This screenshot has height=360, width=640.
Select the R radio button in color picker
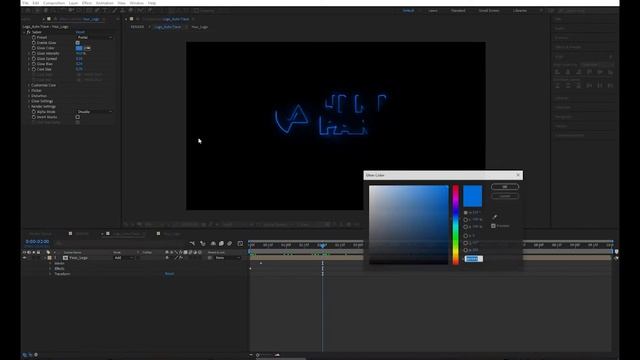point(466,236)
